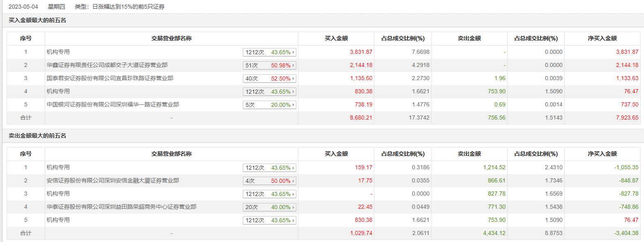Select the 卖出金额最大的前五名 section header
The width and height of the screenshot is (644, 242).
37,136
